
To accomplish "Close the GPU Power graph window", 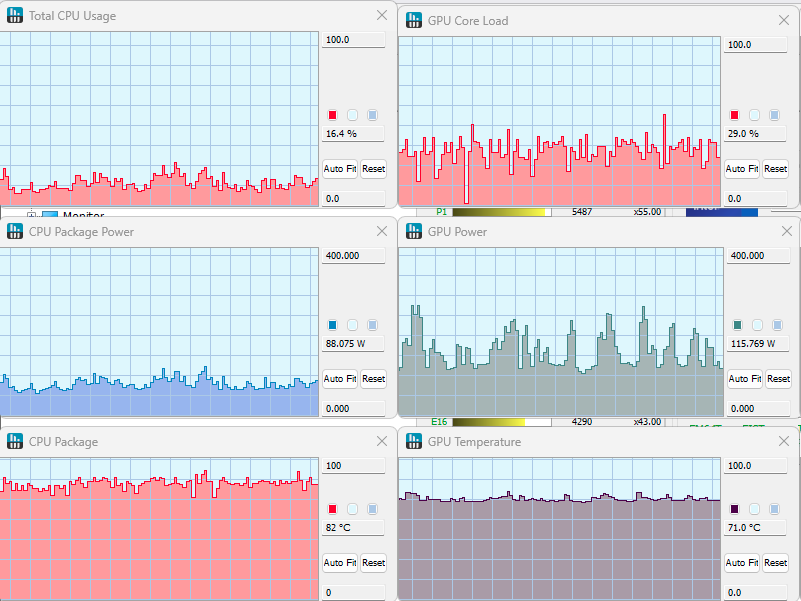I will 787,231.
